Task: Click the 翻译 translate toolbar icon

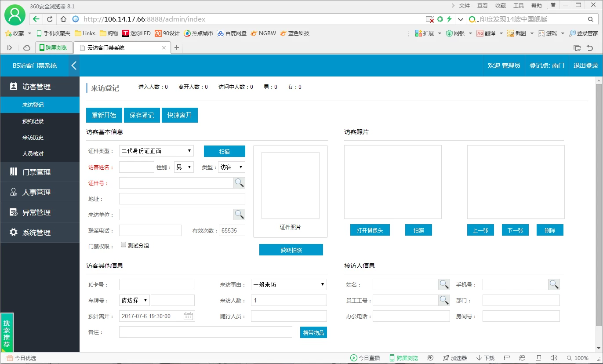Action: click(480, 33)
